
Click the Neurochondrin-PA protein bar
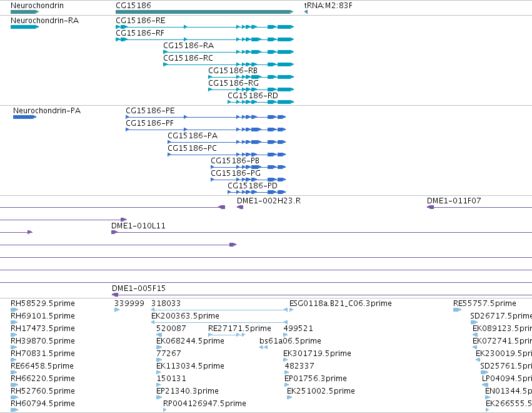(24, 117)
